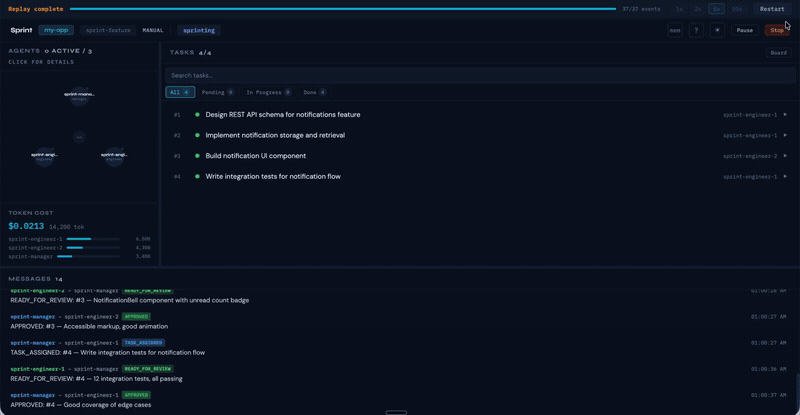
Task: Select the 5x replay speed
Action: [x=716, y=9]
